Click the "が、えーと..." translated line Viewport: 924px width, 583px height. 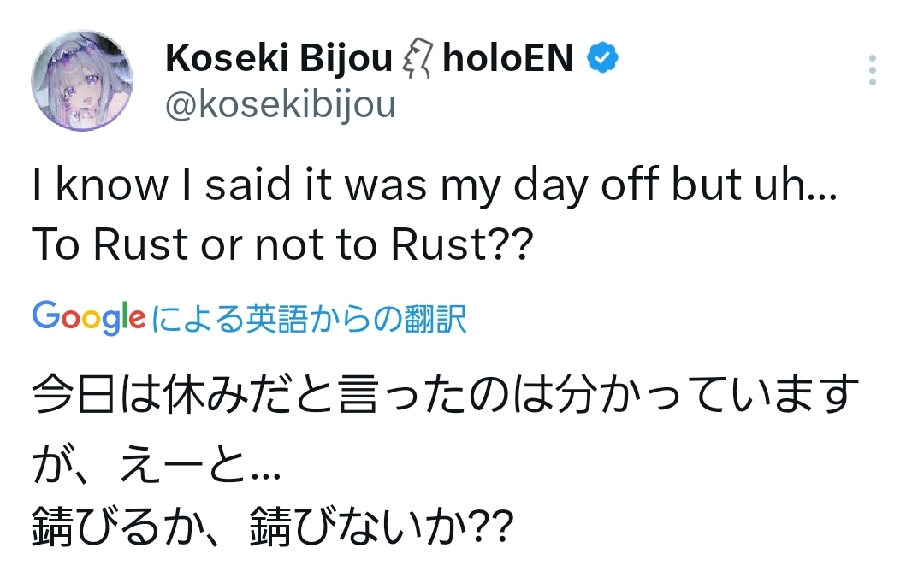157,465
